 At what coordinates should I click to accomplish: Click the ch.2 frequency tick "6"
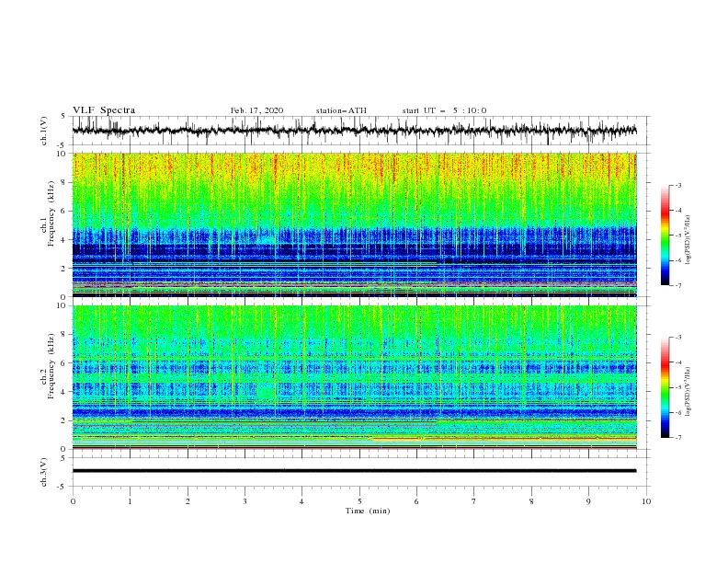point(64,362)
